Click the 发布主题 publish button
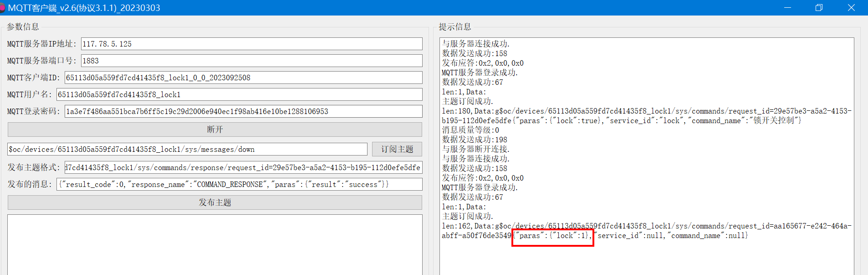 point(215,202)
